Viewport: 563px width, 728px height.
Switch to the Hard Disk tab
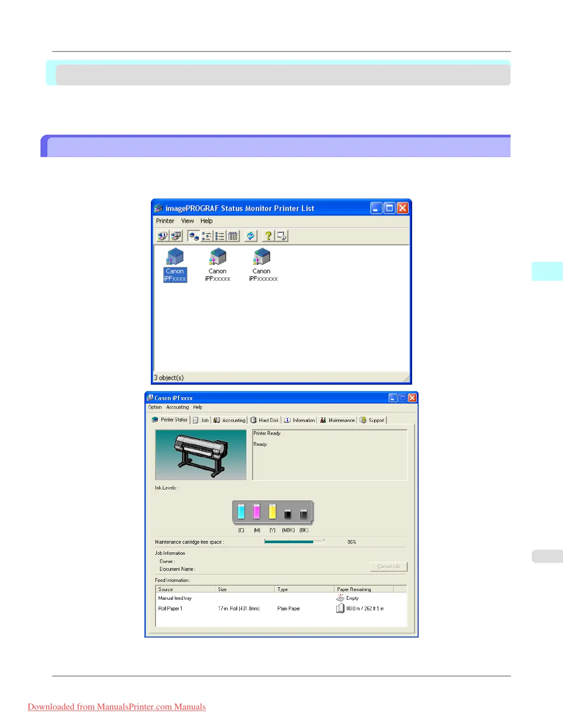265,420
